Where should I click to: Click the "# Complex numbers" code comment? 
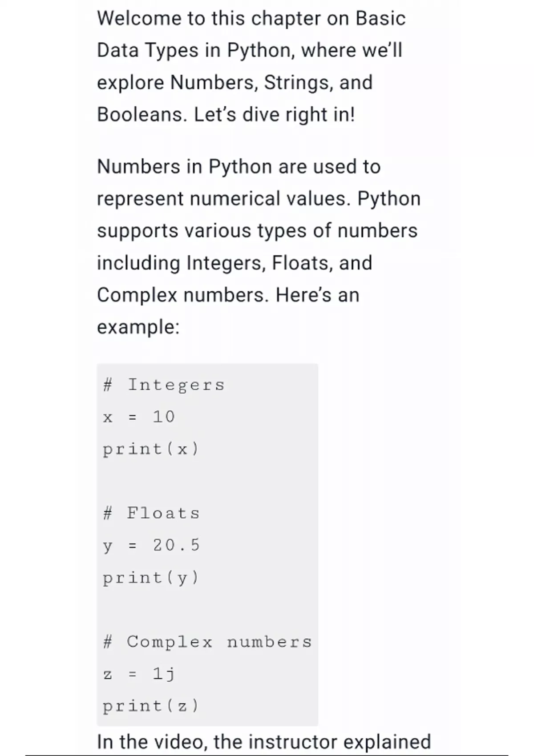pyautogui.click(x=207, y=642)
